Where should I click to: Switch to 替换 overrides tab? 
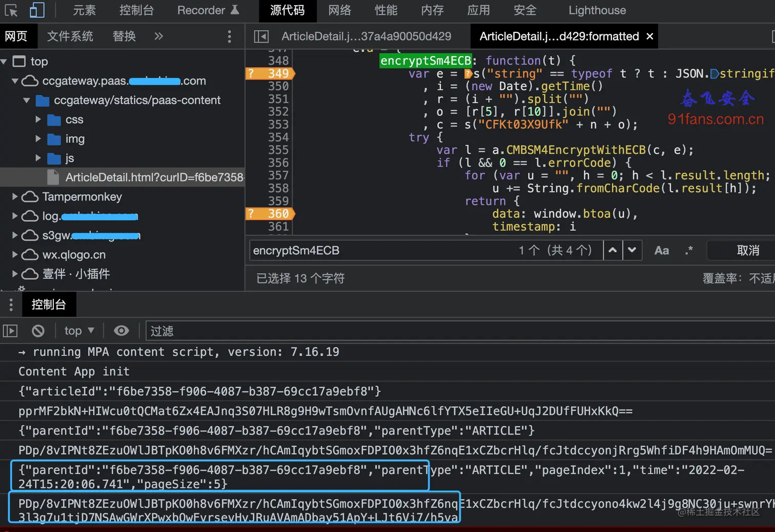click(124, 36)
